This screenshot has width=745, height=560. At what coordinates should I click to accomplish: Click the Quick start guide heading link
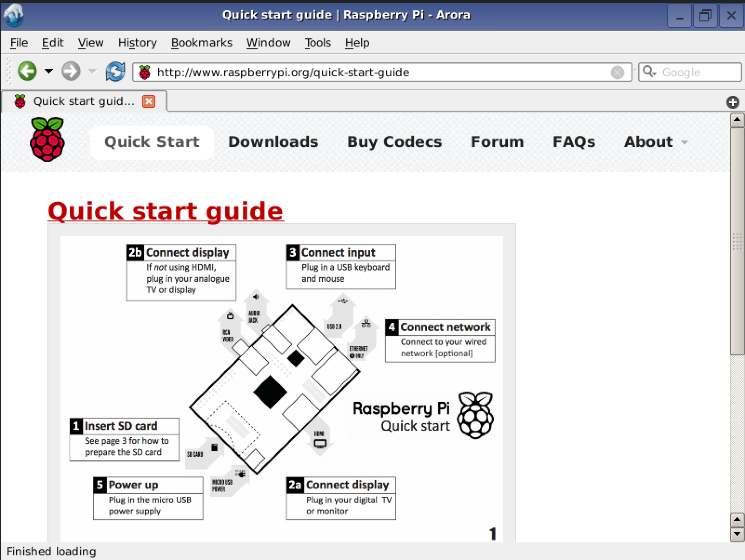coord(165,211)
